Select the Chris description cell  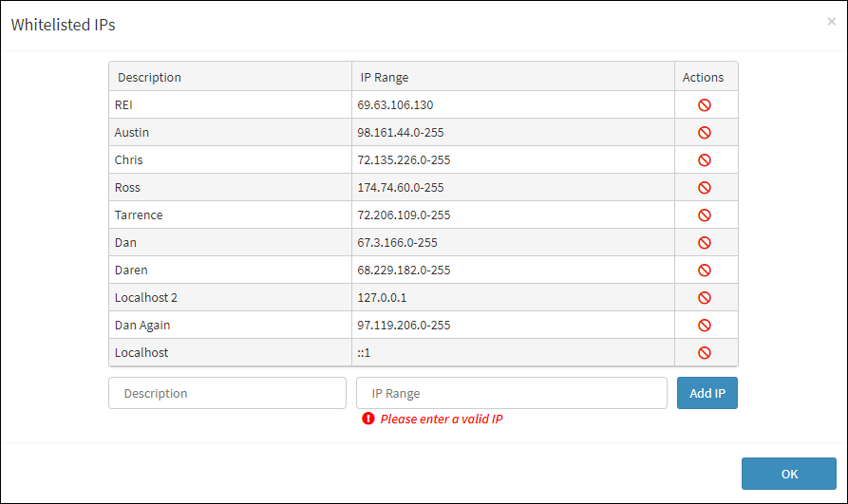(231, 160)
